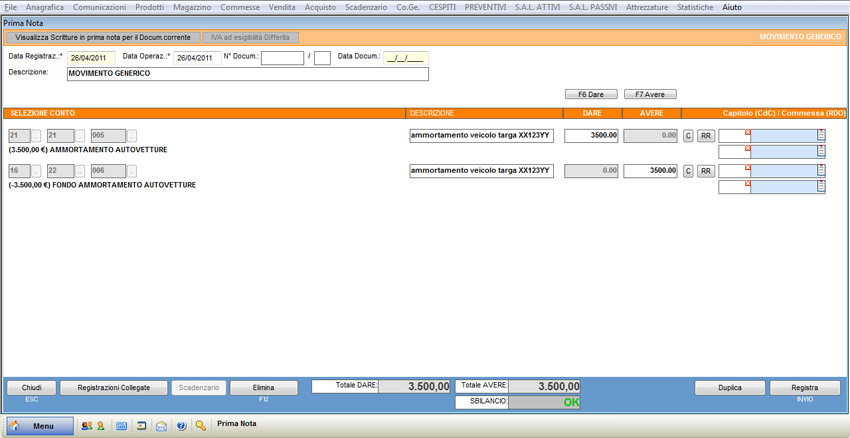The width and height of the screenshot is (850, 438).
Task: Clear first row's top Capitolo field red X
Action: click(x=747, y=132)
